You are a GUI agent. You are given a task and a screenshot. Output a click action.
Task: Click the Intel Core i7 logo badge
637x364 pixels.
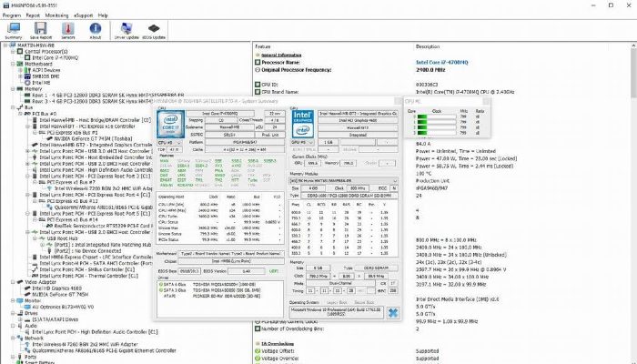(171, 124)
